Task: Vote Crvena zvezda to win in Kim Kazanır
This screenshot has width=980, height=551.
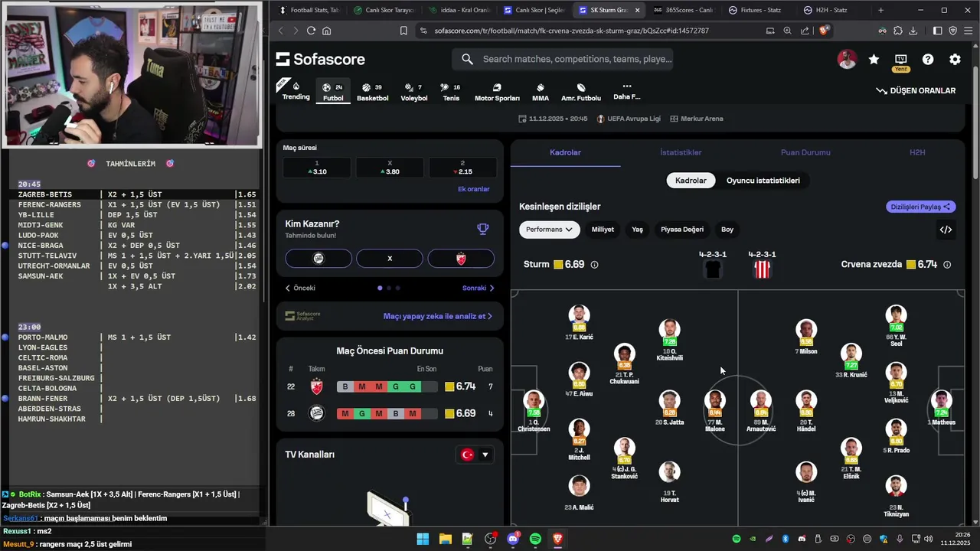Action: 461,259
